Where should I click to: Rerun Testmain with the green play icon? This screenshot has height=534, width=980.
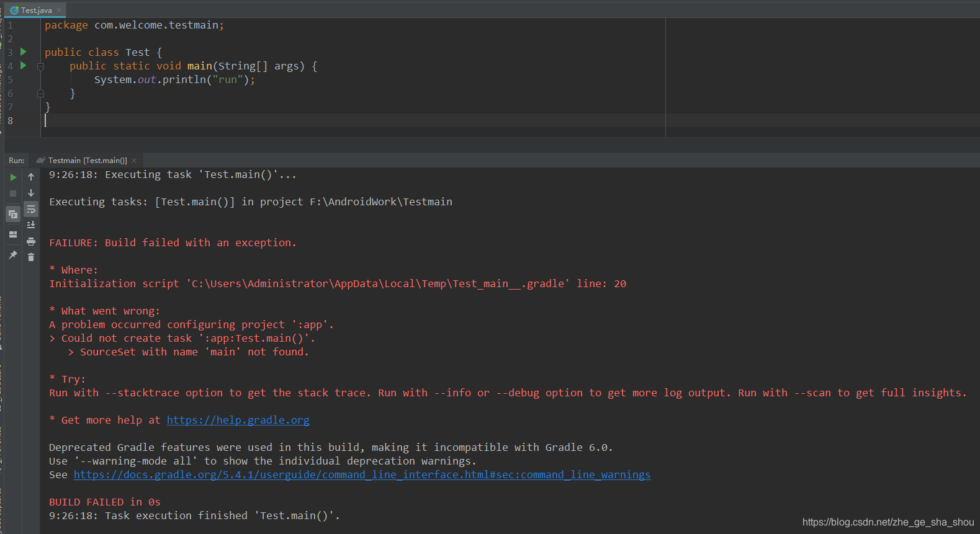[x=13, y=177]
